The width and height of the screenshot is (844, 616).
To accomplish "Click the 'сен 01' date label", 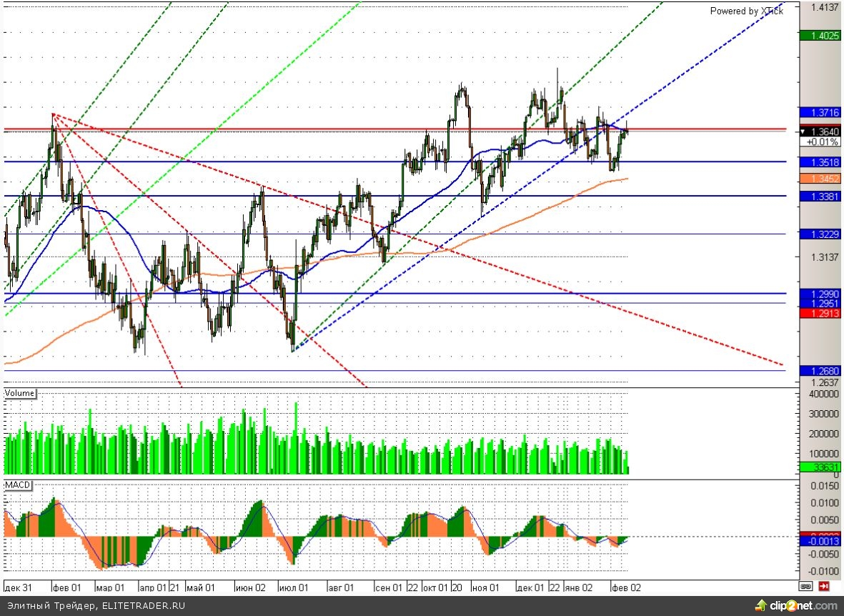I will pos(389,587).
